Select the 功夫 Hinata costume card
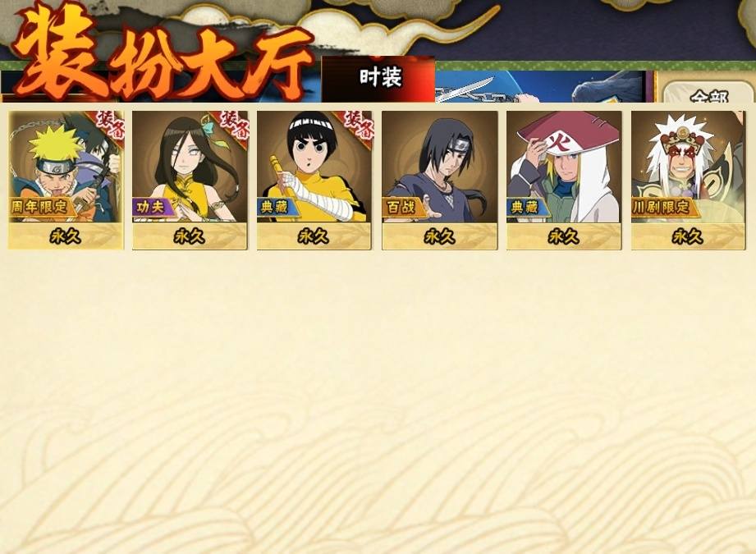Screen dimensions: 756x554 [190, 181]
